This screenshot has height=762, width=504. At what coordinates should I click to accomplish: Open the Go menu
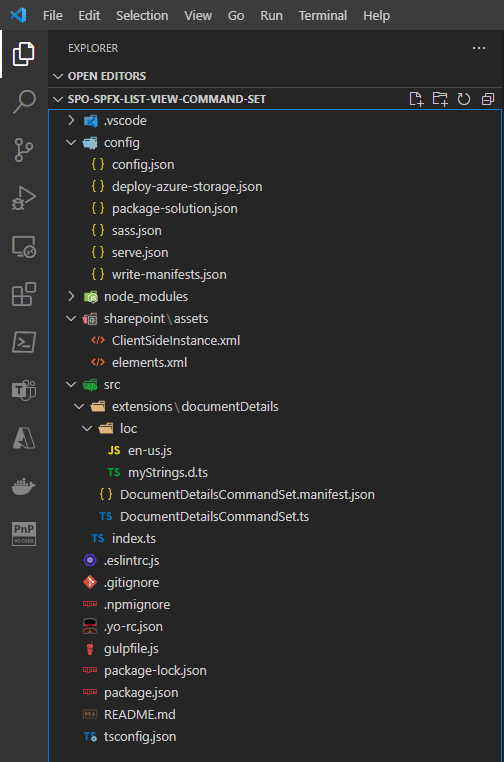click(x=236, y=16)
